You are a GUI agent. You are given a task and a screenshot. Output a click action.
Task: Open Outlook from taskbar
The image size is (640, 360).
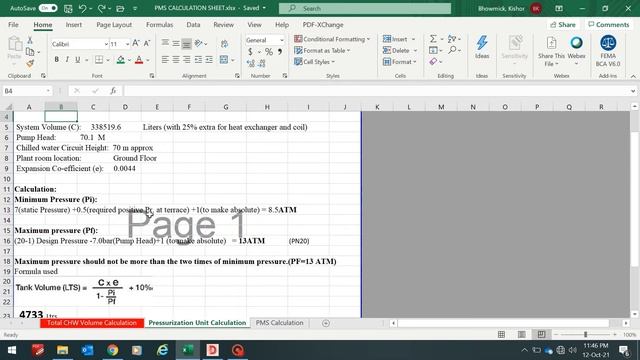(x=87, y=350)
